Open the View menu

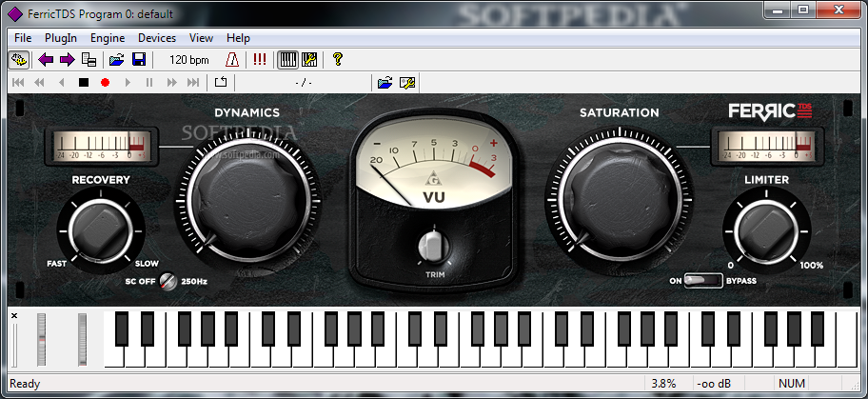(201, 38)
